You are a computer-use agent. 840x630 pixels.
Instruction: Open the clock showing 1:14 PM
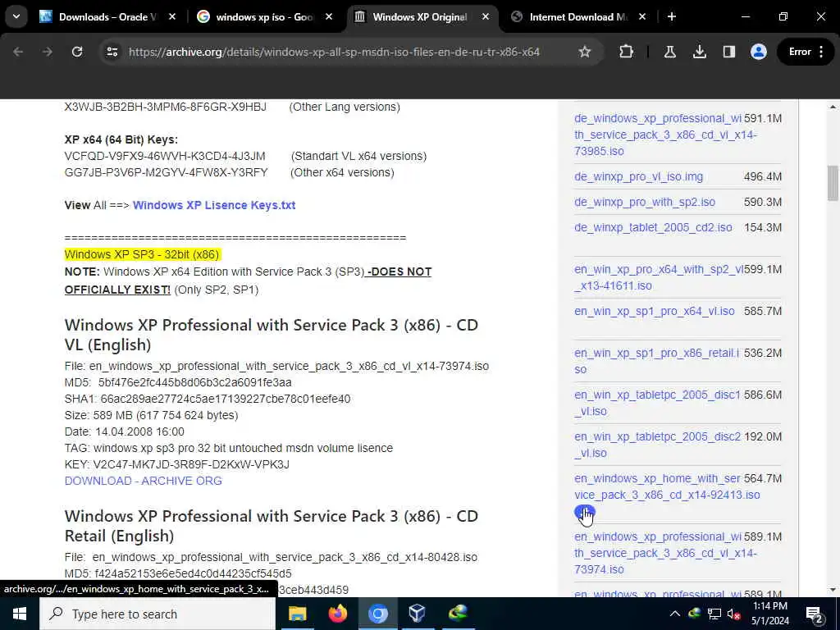pos(769,614)
